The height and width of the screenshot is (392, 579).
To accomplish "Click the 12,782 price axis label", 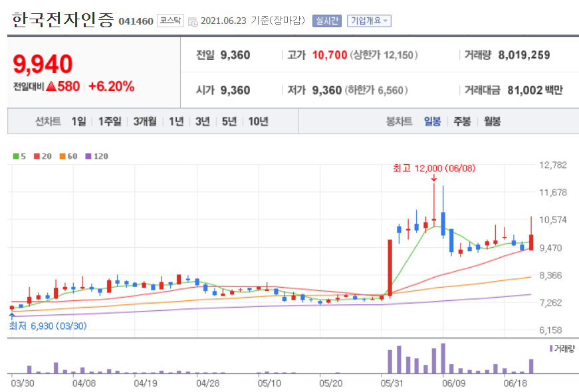I will (x=553, y=165).
